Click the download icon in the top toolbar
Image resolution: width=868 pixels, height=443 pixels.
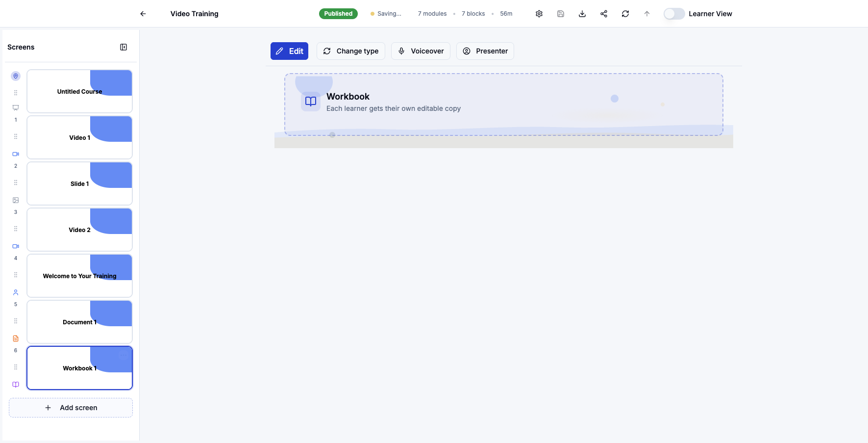tap(582, 13)
